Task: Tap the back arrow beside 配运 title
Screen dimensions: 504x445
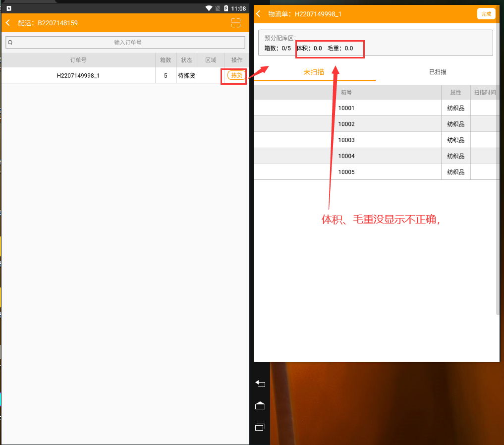Action: [x=8, y=23]
